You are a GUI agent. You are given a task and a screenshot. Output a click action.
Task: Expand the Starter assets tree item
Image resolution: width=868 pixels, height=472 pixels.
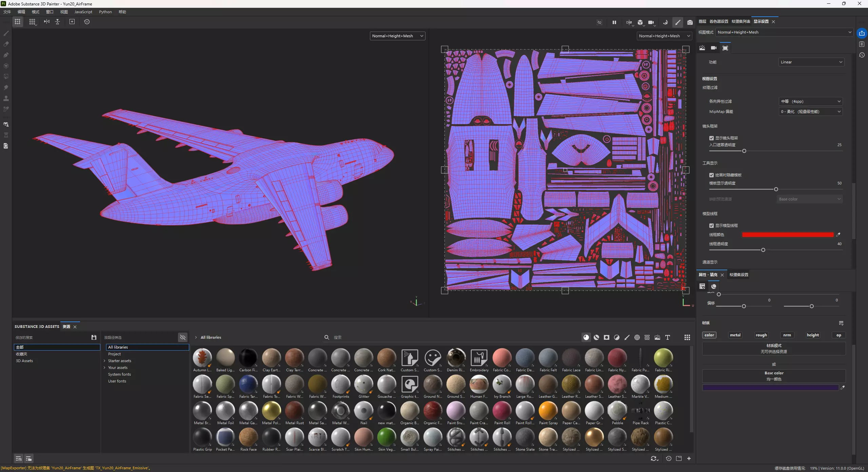click(104, 361)
